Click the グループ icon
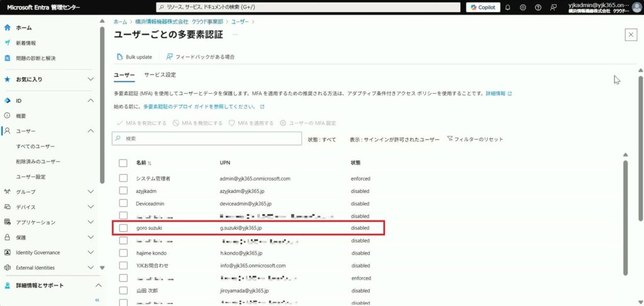The width and height of the screenshot is (644, 306). (7, 192)
